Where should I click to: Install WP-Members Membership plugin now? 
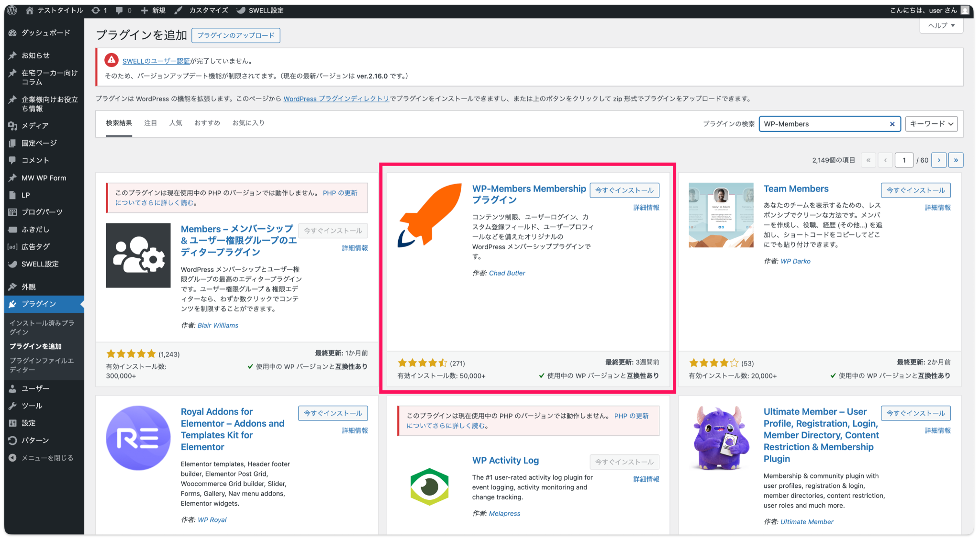(x=624, y=190)
